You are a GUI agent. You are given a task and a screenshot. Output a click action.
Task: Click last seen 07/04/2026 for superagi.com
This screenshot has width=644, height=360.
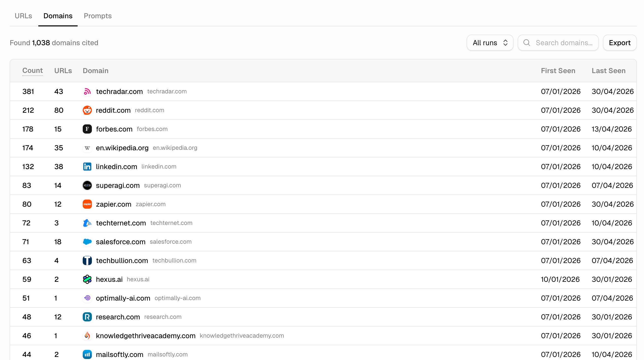click(612, 185)
